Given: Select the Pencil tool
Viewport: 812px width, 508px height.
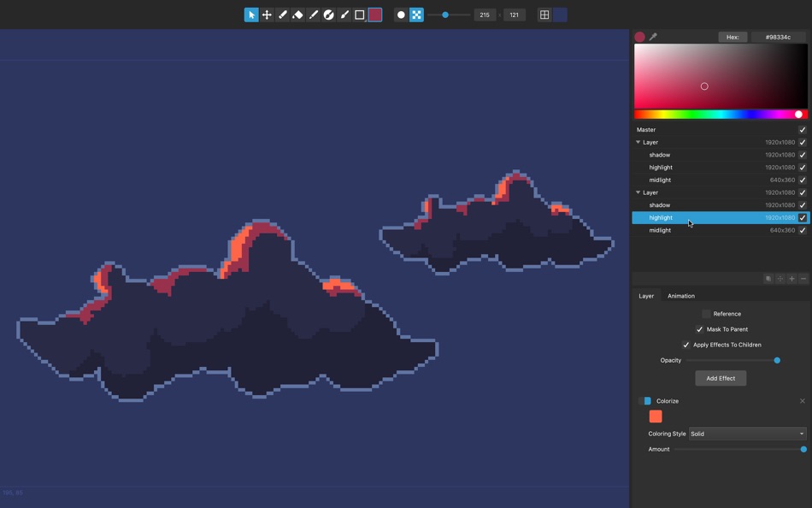Looking at the screenshot, I should (x=284, y=15).
